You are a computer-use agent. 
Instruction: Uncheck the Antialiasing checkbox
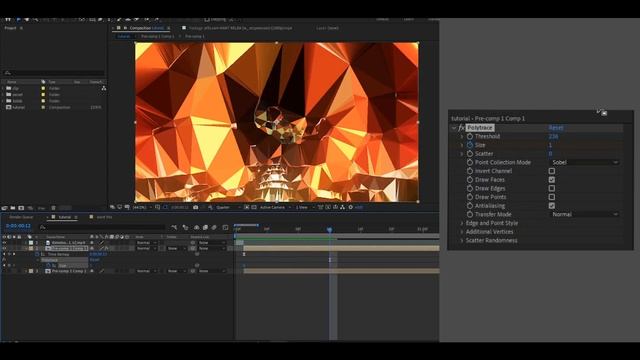(552, 206)
